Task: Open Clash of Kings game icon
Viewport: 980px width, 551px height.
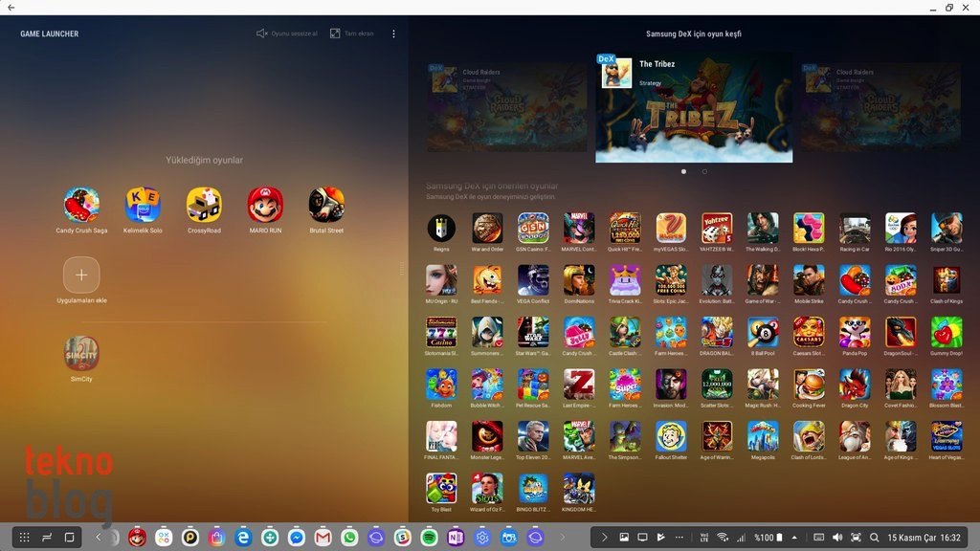Action: [x=947, y=280]
